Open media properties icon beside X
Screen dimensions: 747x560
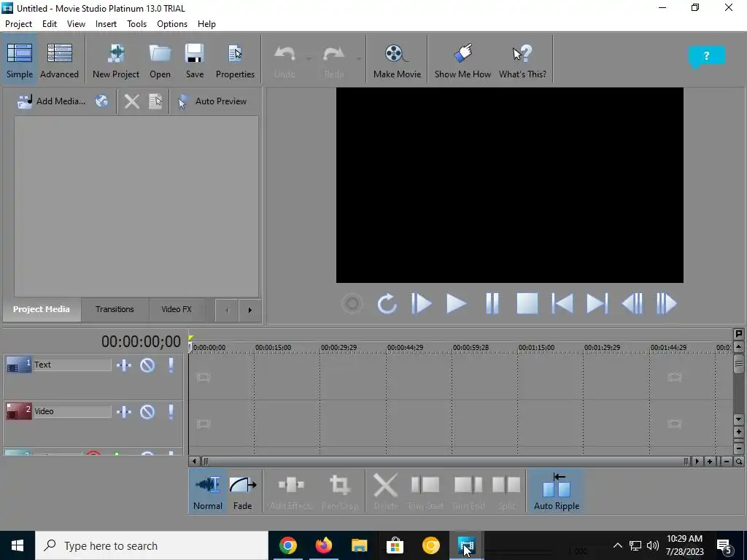coord(155,101)
